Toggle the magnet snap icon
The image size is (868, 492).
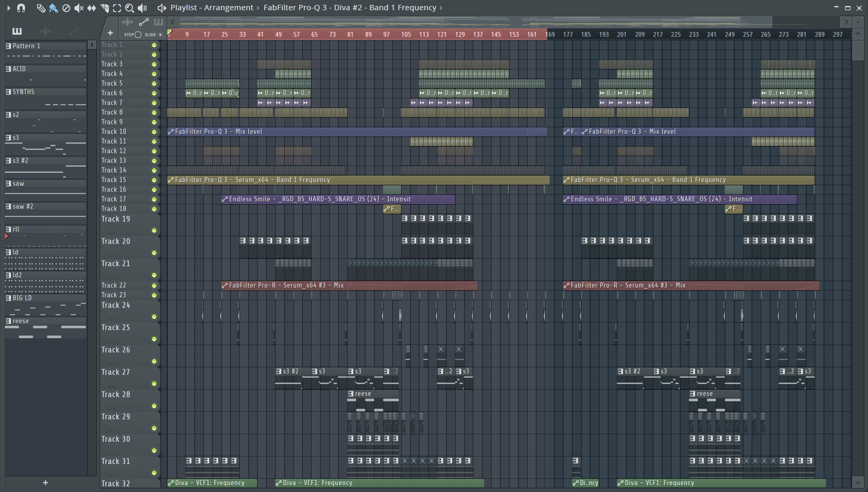point(21,8)
